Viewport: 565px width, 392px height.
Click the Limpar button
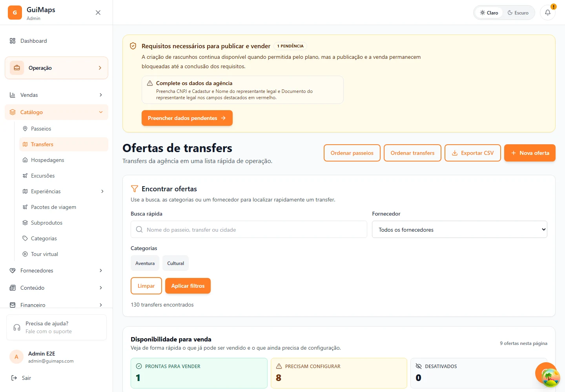(x=146, y=286)
